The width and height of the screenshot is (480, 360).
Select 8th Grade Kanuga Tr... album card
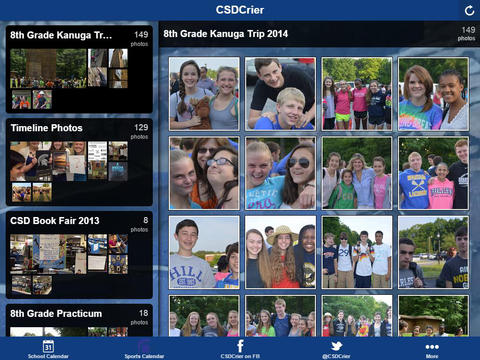pos(79,69)
